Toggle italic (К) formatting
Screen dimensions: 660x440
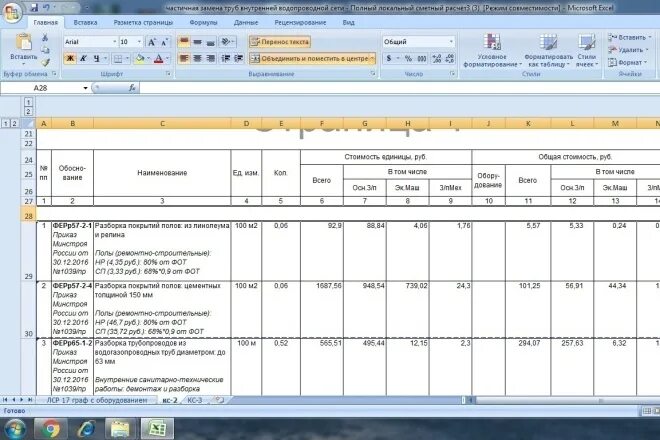pos(83,59)
